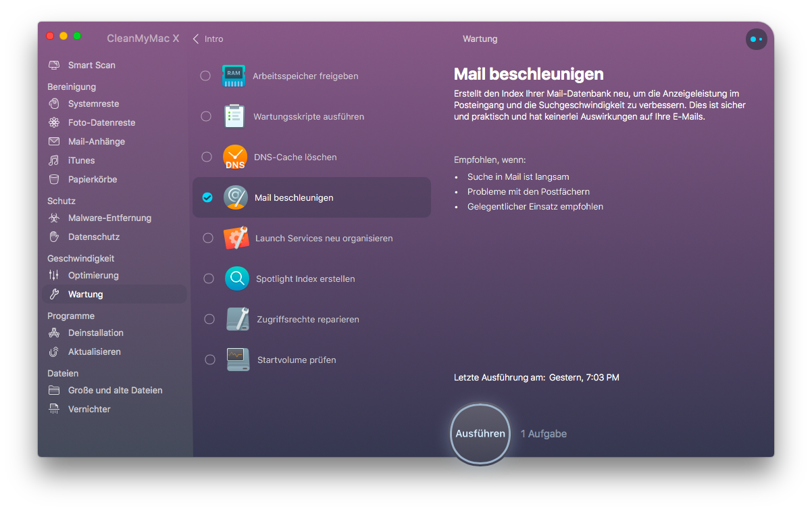This screenshot has width=812, height=511.
Task: Click the round Ausführen button
Action: pos(480,434)
